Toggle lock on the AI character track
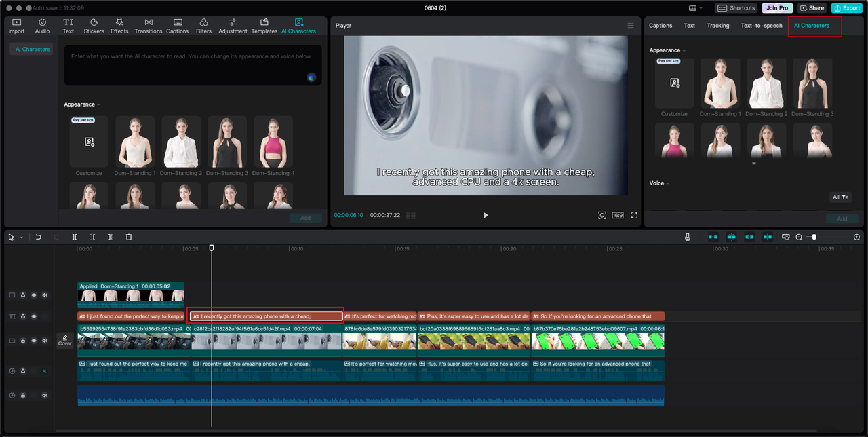 tap(22, 295)
